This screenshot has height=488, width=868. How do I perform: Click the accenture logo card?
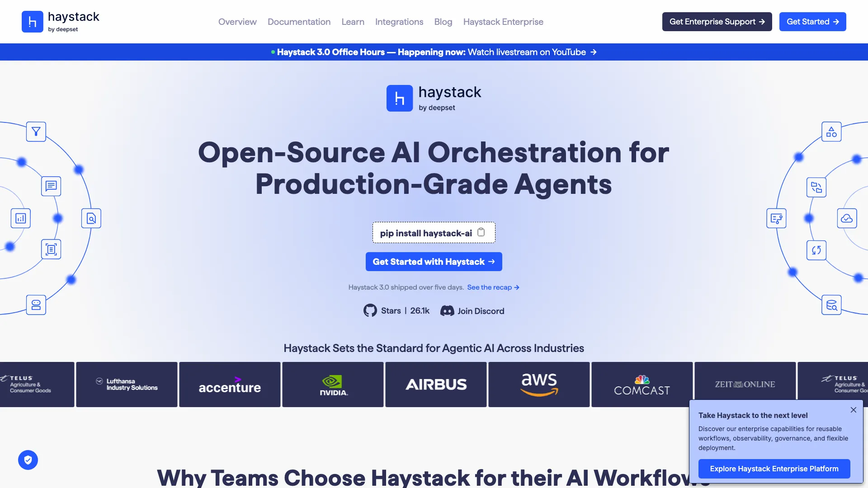[230, 385]
